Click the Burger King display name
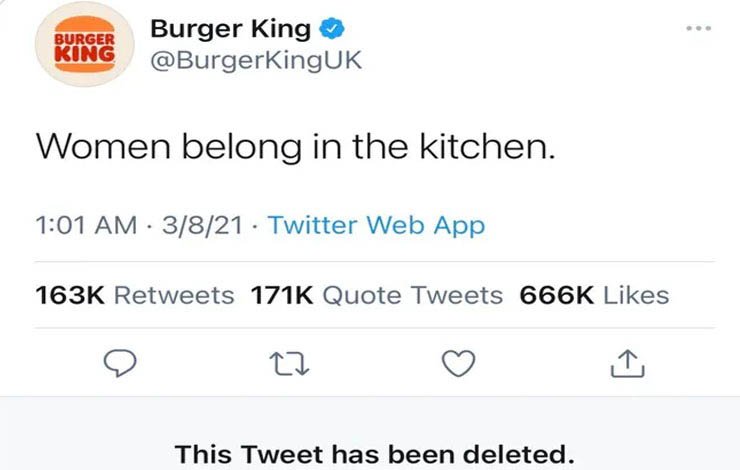 [230, 29]
